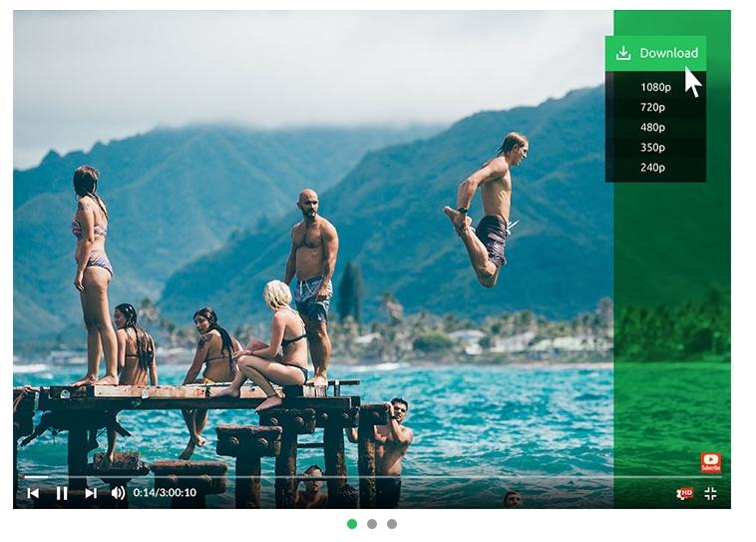Choose 240p from the download menu
This screenshot has height=542, width=756.
point(655,168)
